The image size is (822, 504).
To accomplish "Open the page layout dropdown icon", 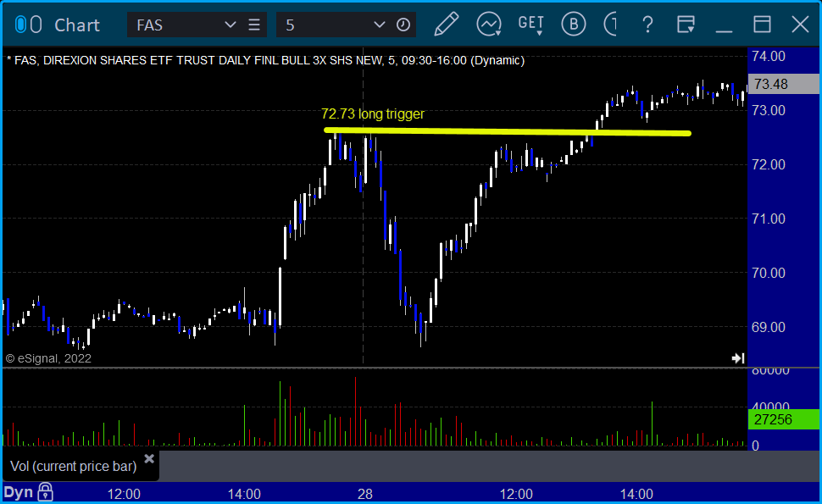I will pos(686,25).
